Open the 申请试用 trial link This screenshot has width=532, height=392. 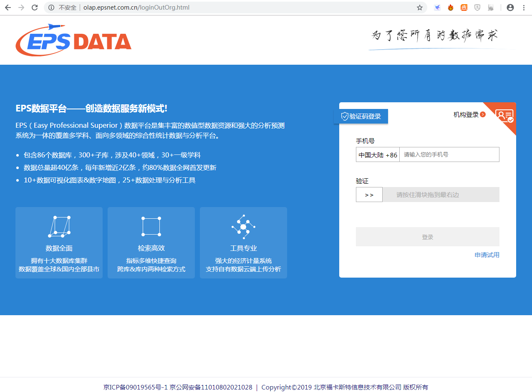click(x=487, y=255)
